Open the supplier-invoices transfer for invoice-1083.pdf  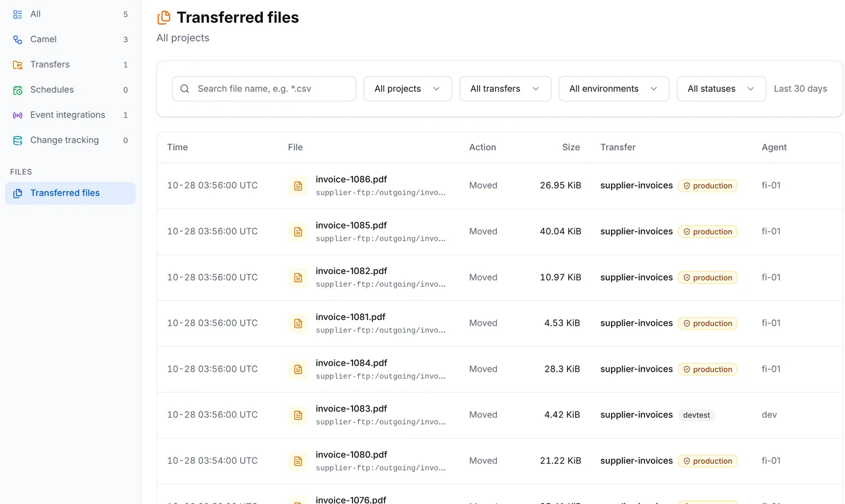tap(636, 415)
